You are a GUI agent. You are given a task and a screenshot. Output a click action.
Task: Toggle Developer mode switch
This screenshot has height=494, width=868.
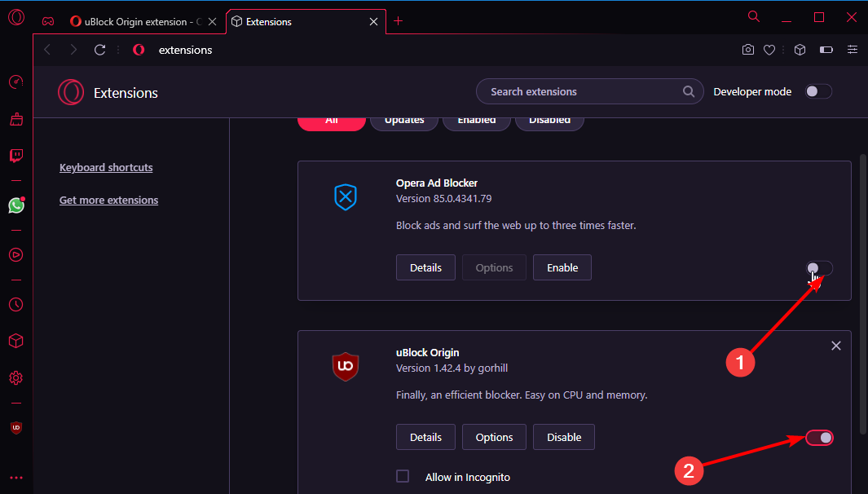point(818,91)
